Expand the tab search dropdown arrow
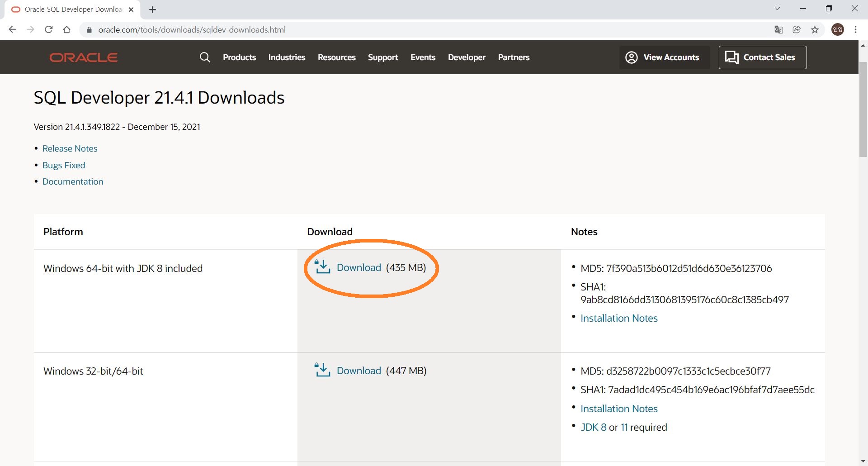 point(777,9)
